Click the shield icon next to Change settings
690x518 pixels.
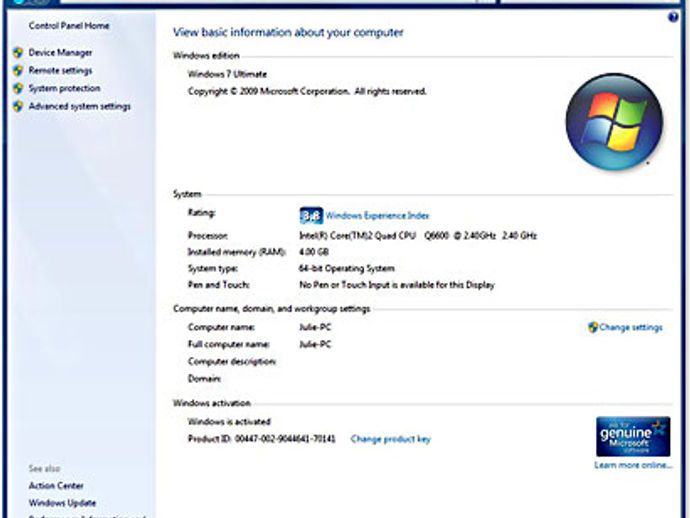tap(593, 327)
